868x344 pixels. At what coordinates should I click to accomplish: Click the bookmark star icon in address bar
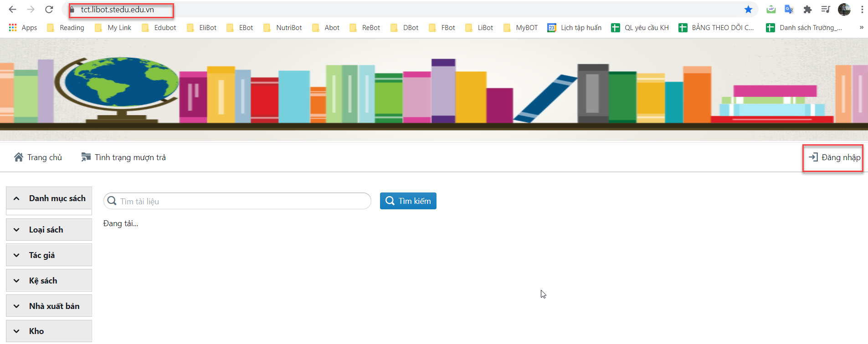[748, 10]
